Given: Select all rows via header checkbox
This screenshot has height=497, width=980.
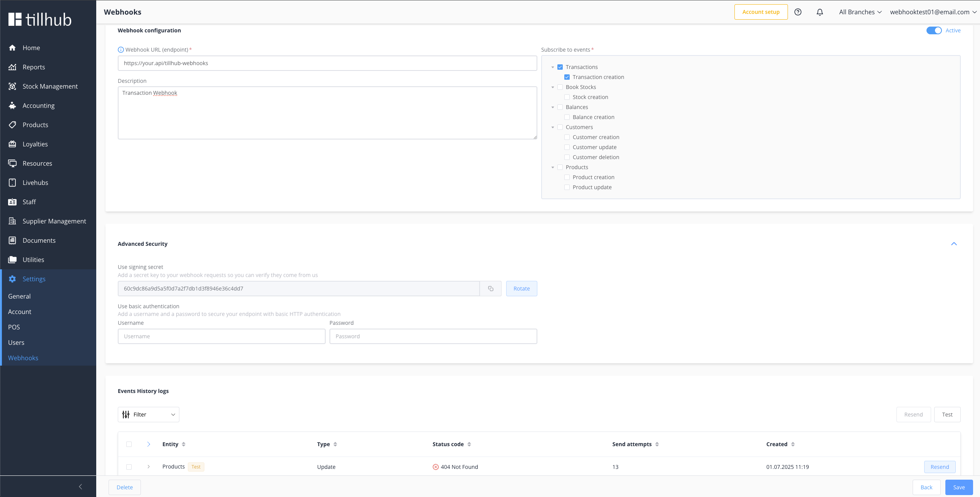Looking at the screenshot, I should pos(129,444).
